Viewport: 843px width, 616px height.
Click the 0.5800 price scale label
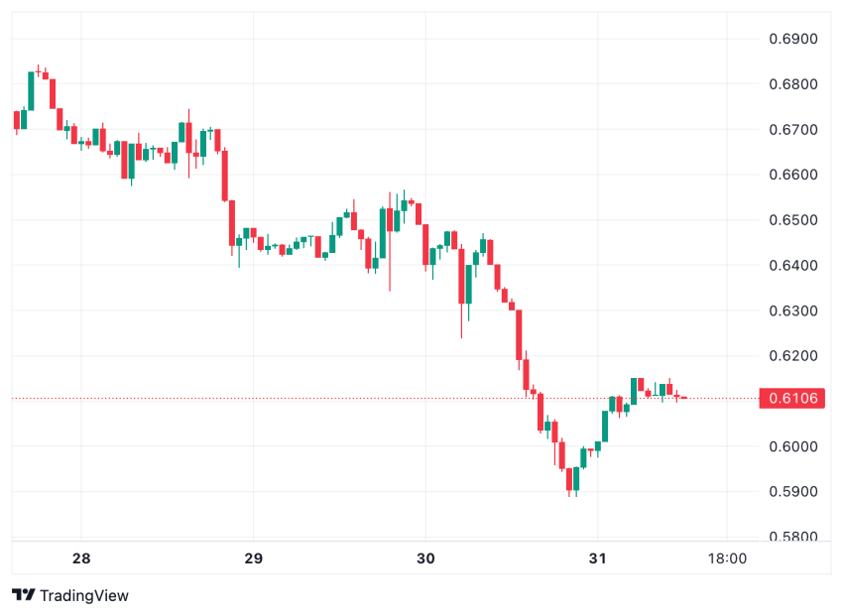pos(793,537)
